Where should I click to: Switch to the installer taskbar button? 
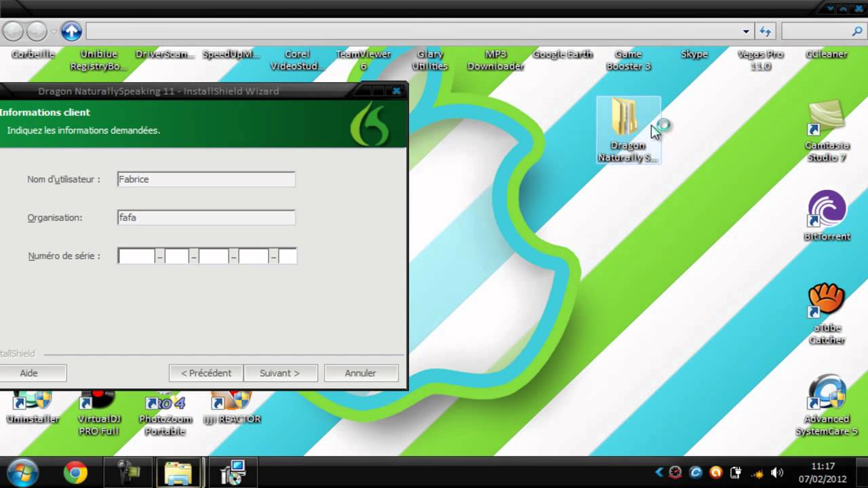coord(233,472)
